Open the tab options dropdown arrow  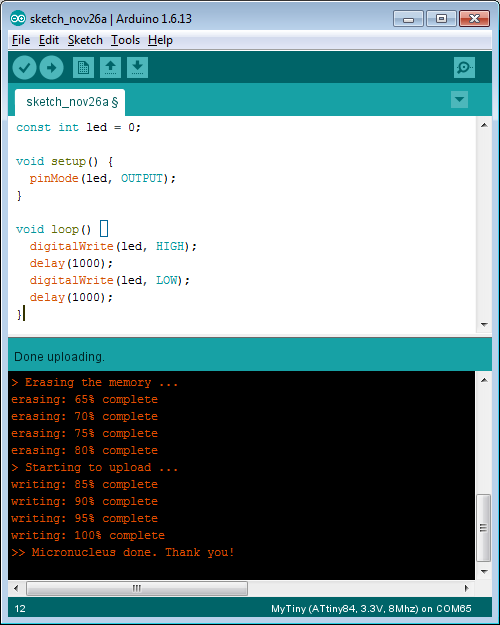(x=459, y=100)
